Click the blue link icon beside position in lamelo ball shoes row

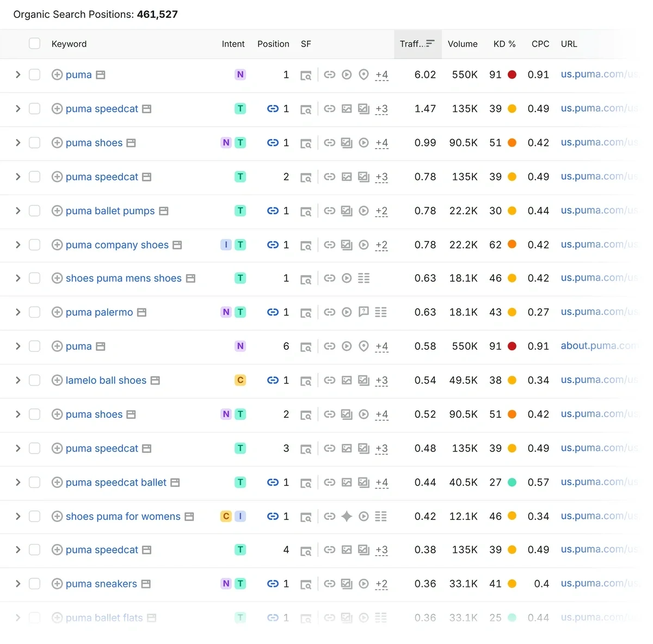point(273,380)
